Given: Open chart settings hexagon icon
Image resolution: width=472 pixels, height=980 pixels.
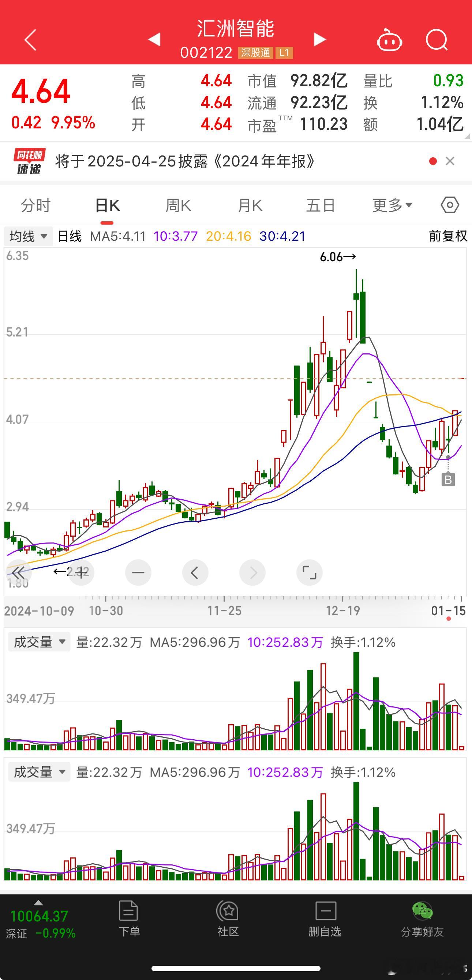Looking at the screenshot, I should 450,205.
